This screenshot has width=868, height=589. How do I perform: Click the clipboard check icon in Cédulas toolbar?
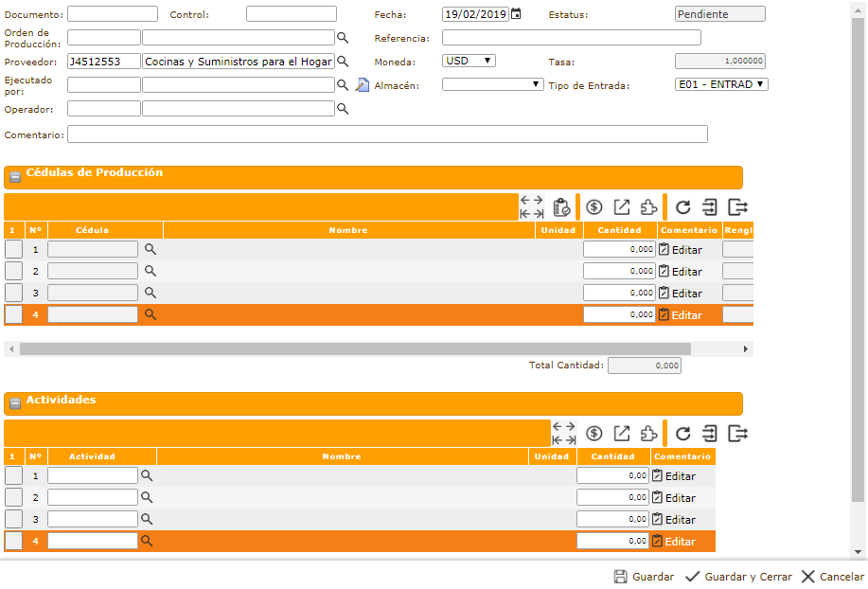pyautogui.click(x=561, y=207)
